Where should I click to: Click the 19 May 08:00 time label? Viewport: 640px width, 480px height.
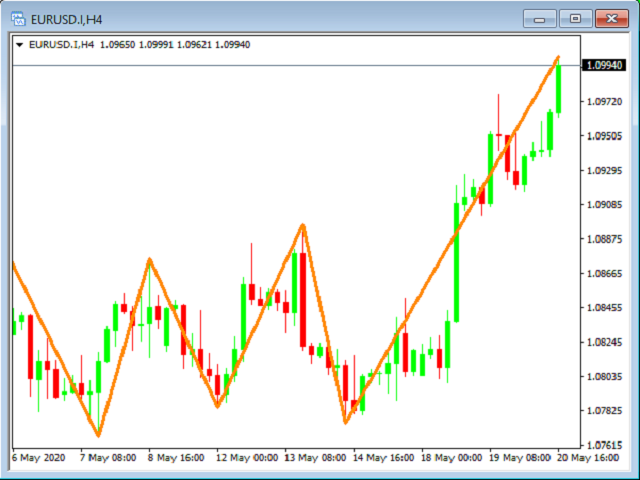click(520, 458)
